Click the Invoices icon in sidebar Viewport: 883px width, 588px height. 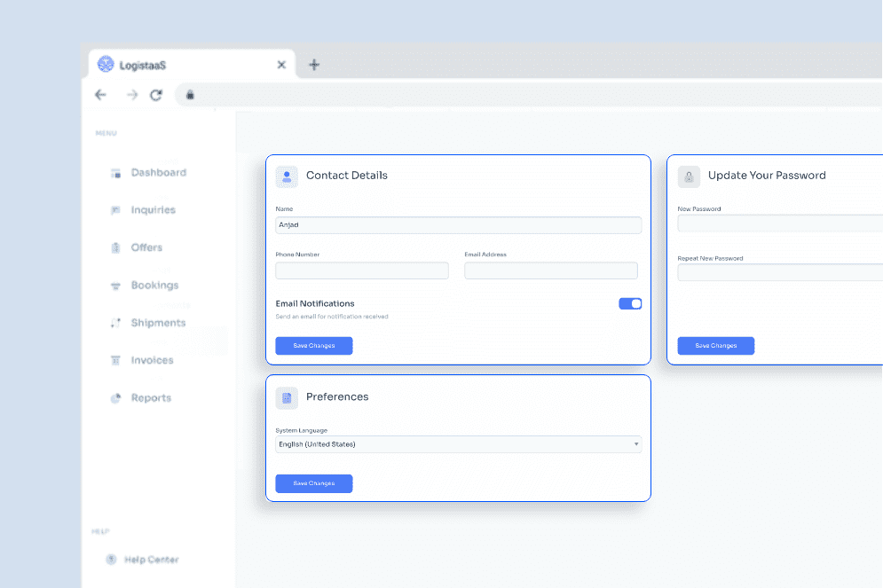115,361
